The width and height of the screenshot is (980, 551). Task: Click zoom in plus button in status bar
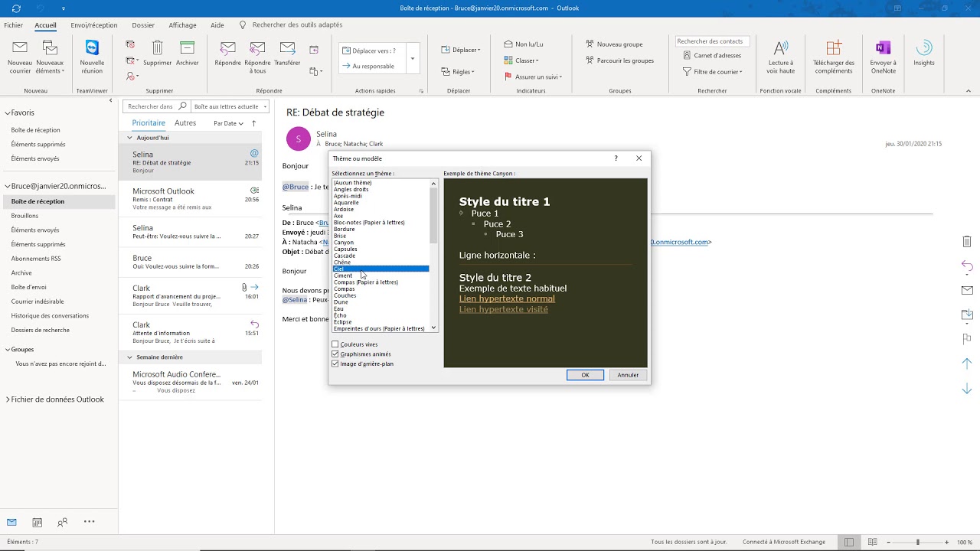click(947, 542)
